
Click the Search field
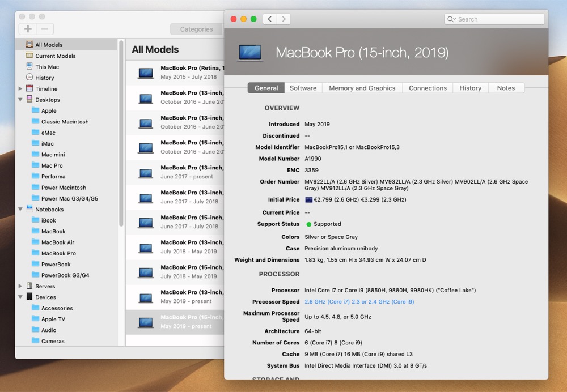494,19
